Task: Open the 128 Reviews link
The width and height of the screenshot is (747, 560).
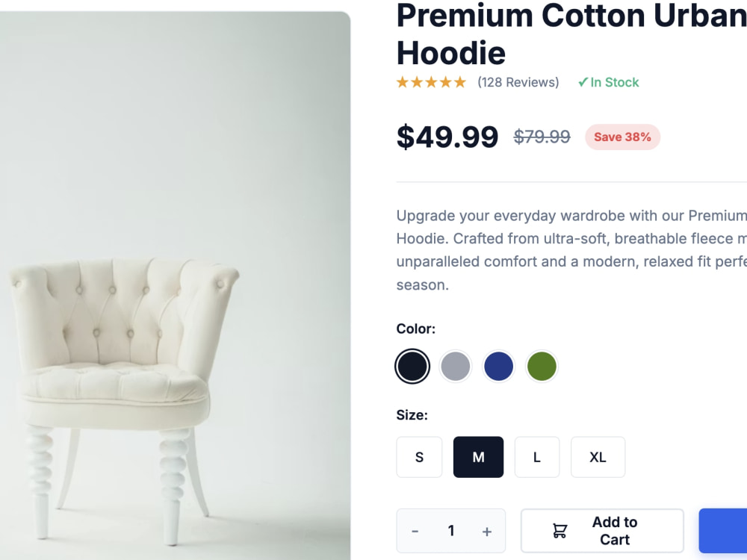Action: pos(518,82)
